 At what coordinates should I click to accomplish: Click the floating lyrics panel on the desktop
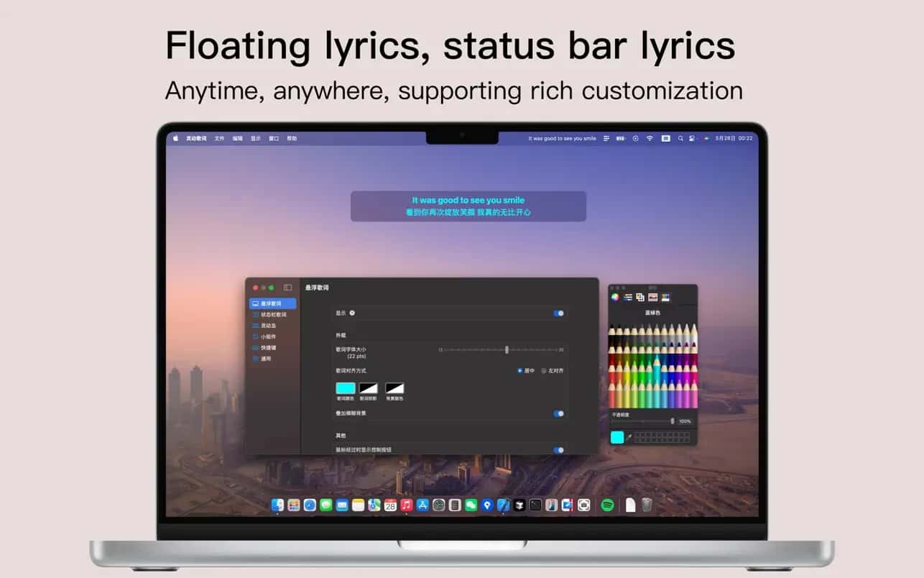point(468,206)
